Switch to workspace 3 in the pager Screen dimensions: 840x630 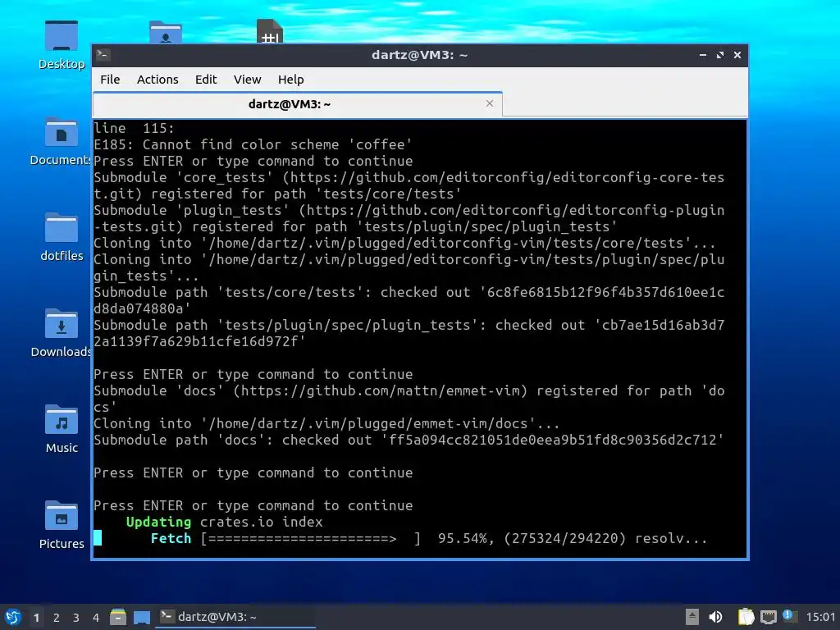(x=76, y=618)
